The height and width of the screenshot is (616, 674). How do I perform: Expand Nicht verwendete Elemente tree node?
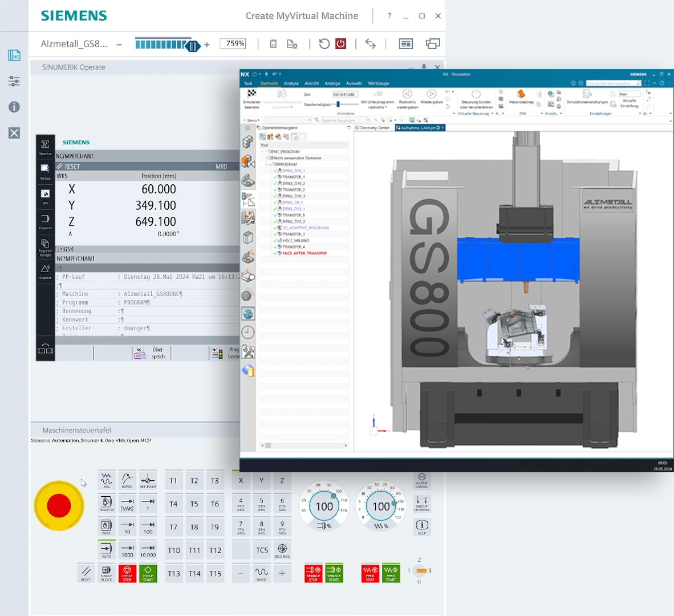tap(266, 158)
